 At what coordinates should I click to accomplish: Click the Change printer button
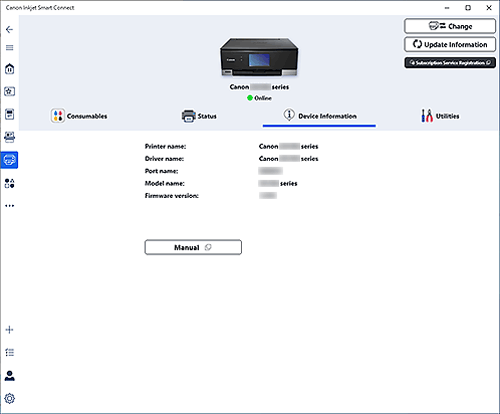point(450,26)
